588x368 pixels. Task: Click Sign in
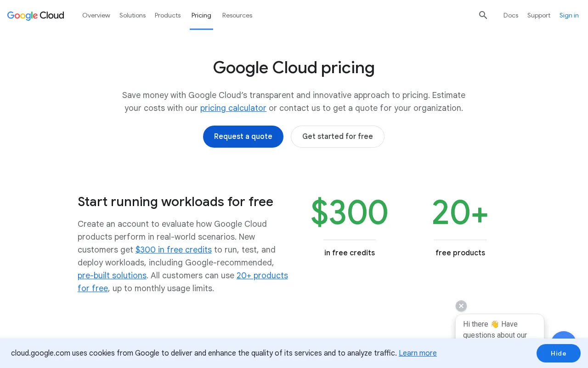point(569,15)
